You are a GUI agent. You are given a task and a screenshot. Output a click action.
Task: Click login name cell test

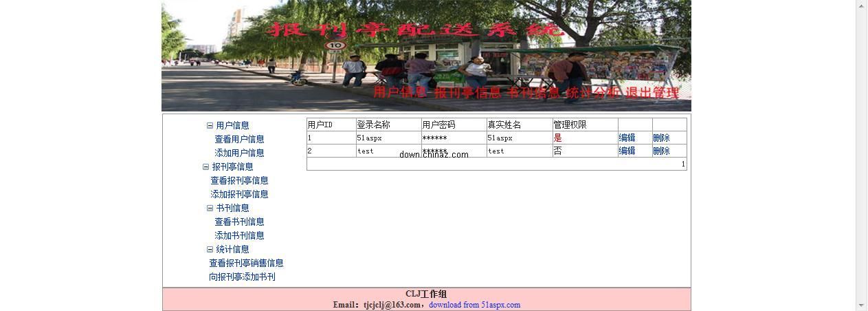click(x=388, y=151)
